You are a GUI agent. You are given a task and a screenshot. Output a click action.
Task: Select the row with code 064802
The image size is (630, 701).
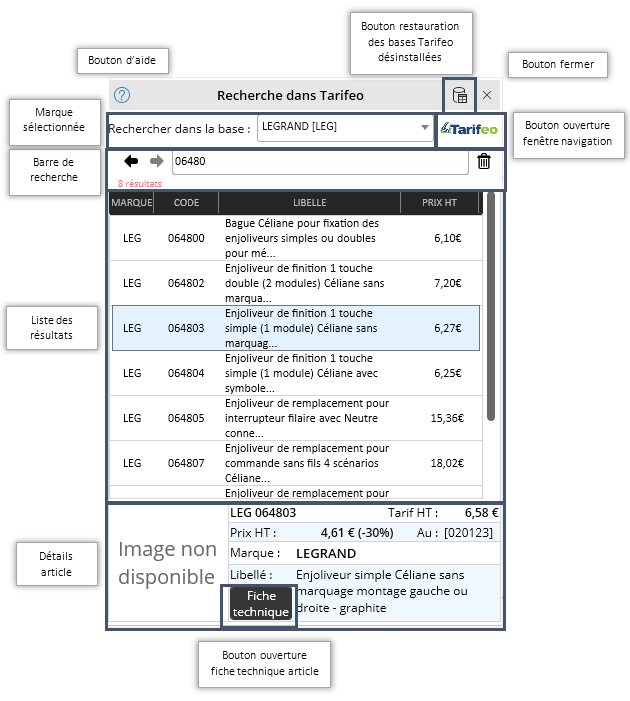point(296,283)
